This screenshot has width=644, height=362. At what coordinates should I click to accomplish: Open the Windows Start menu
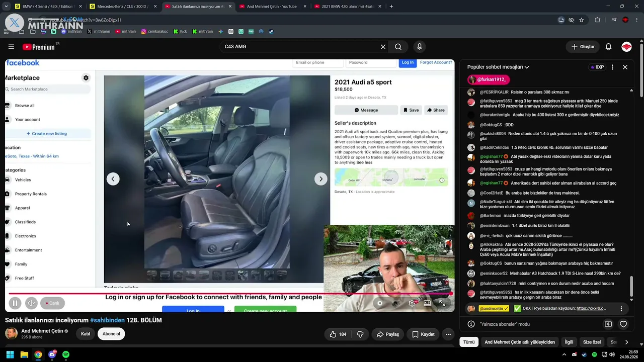tap(10, 355)
